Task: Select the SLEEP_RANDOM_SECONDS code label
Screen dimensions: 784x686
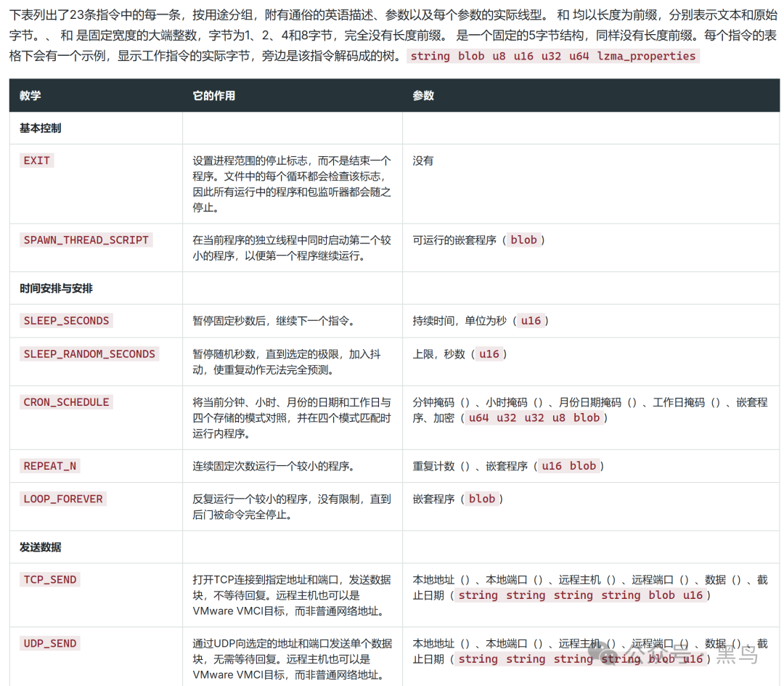Action: (x=89, y=354)
